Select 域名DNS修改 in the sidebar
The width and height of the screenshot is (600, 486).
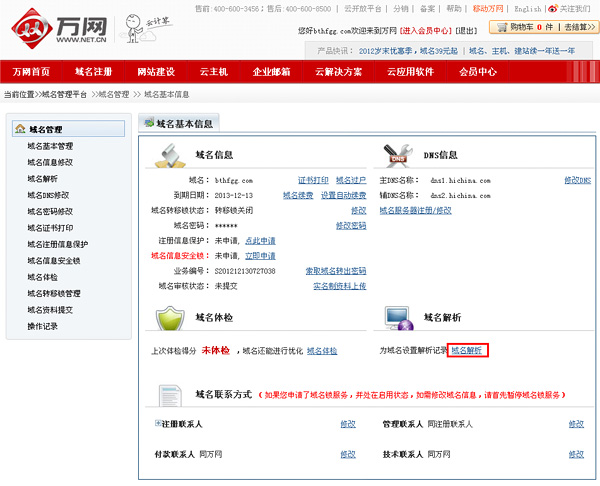[48, 195]
